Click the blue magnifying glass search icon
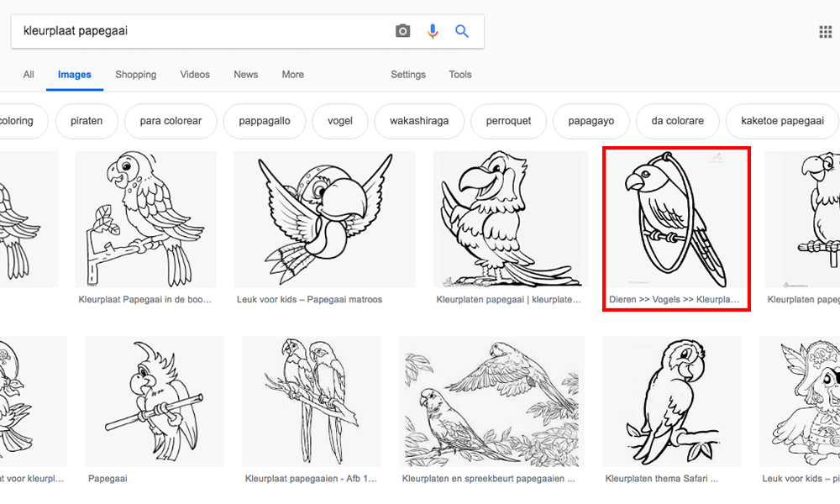The image size is (840, 504). pos(462,31)
